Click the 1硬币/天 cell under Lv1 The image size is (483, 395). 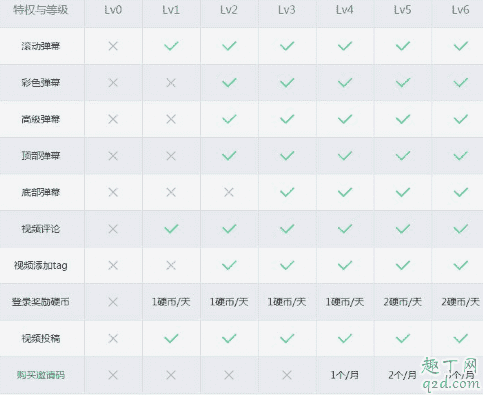click(x=171, y=302)
